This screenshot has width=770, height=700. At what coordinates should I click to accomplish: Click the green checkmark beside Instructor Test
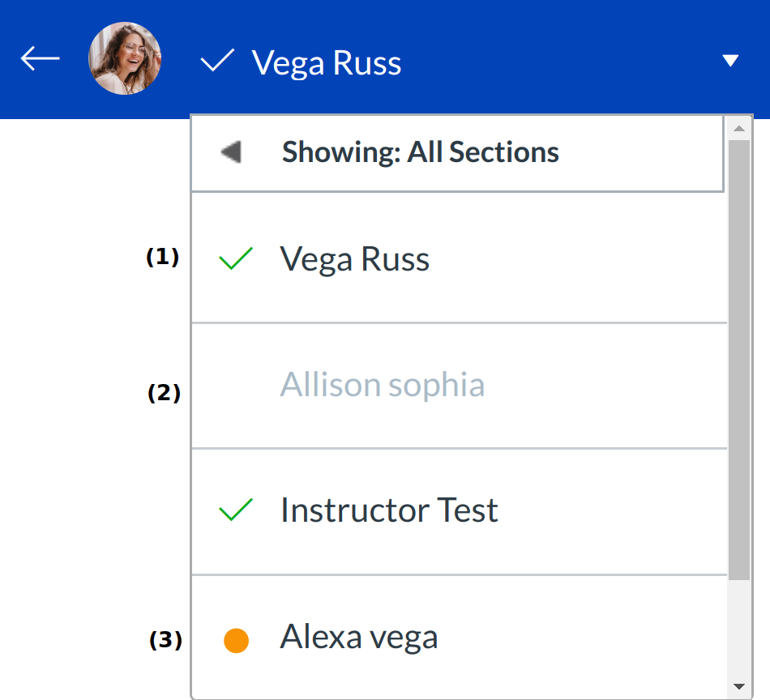pos(236,510)
